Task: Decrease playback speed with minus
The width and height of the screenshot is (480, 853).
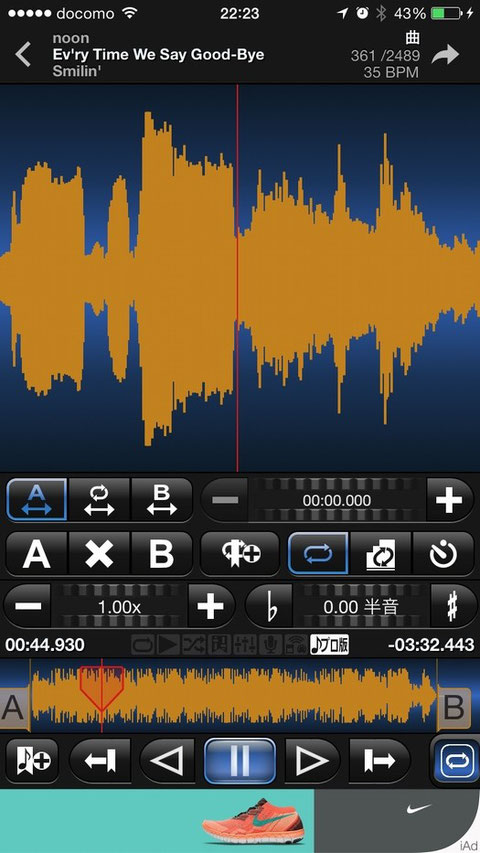Action: (27, 606)
